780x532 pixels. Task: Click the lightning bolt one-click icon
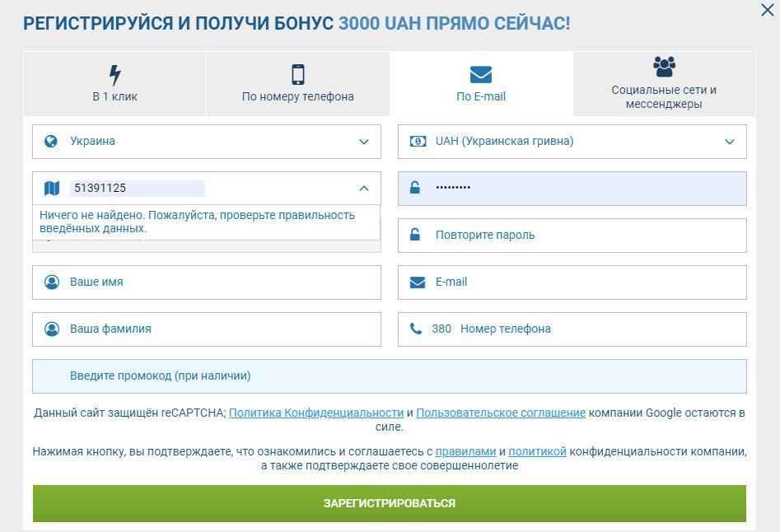(115, 75)
